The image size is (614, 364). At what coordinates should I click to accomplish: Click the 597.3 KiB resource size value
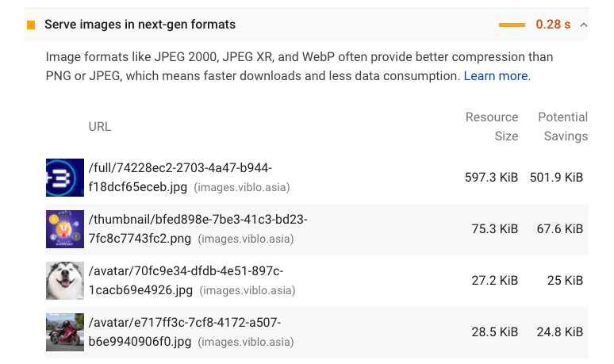click(x=491, y=178)
